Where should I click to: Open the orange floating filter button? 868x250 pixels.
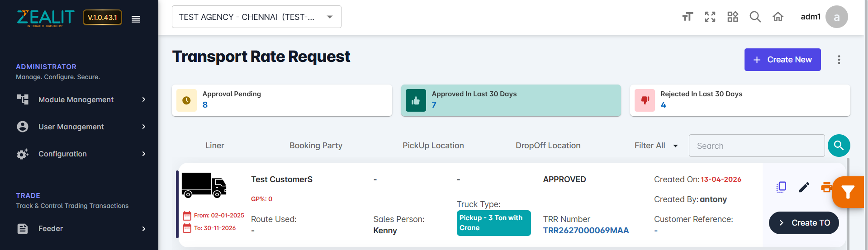848,192
